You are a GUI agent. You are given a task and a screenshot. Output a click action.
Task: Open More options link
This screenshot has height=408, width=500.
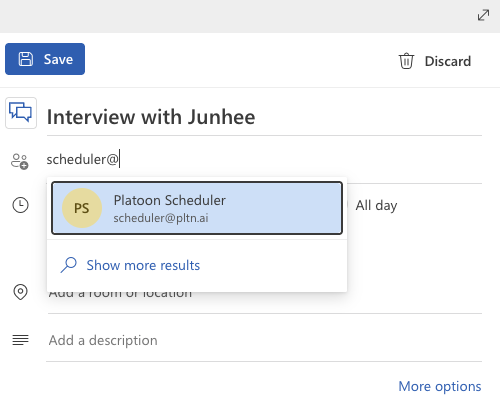click(440, 386)
